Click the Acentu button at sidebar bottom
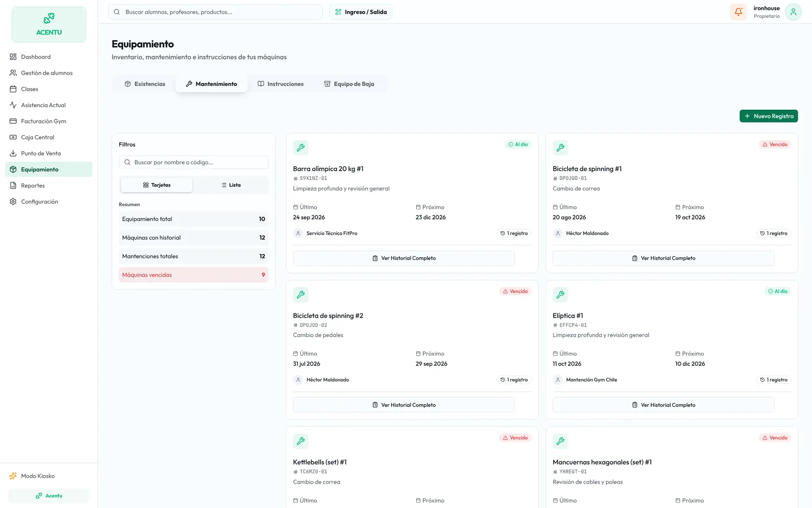 click(x=49, y=496)
